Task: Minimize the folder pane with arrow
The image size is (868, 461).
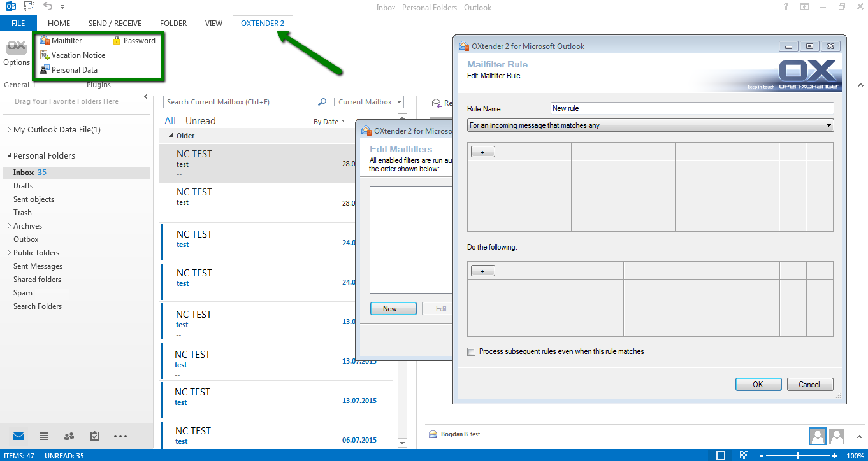Action: (146, 97)
